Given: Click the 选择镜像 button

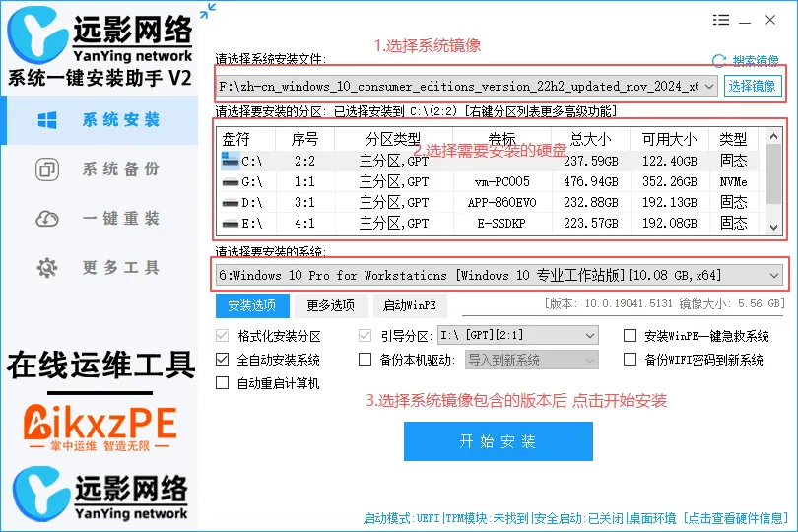Looking at the screenshot, I should click(753, 86).
